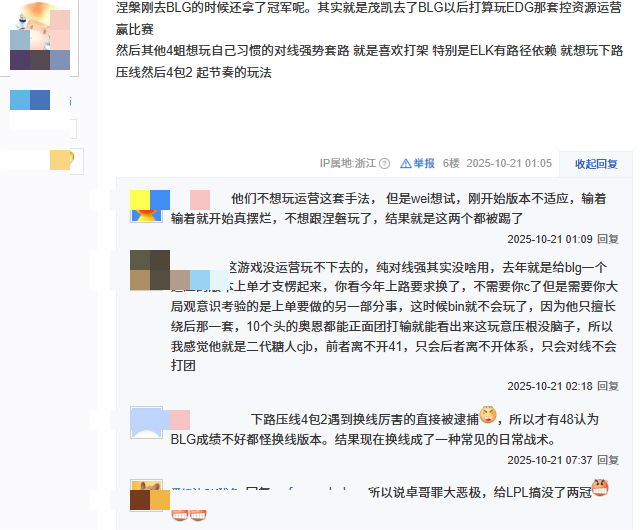The width and height of the screenshot is (643, 530).
Task: Click the IP属地 question mark help icon
Action: [384, 164]
